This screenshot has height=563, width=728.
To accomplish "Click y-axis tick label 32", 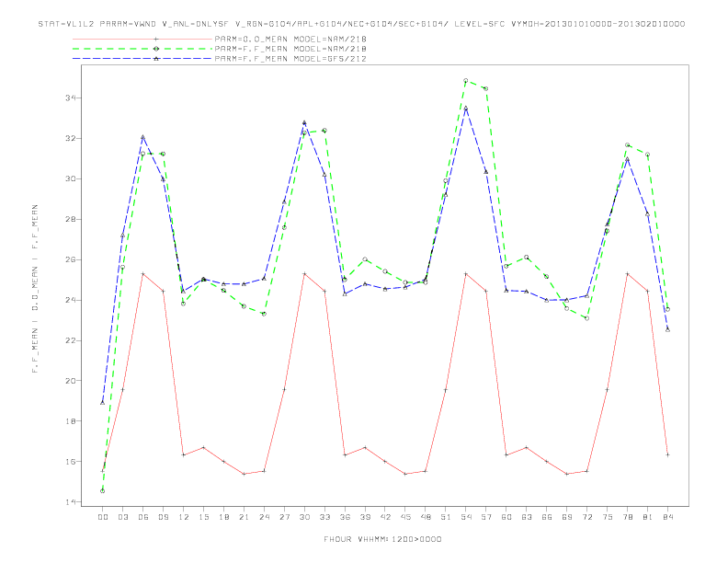I will 70,138.
